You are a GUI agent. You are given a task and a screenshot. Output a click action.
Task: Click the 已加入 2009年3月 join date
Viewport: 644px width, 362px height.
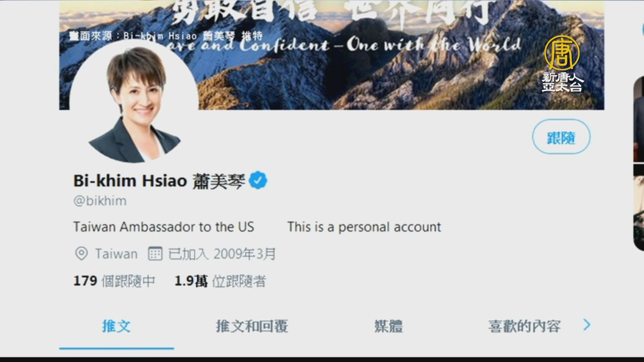point(222,254)
